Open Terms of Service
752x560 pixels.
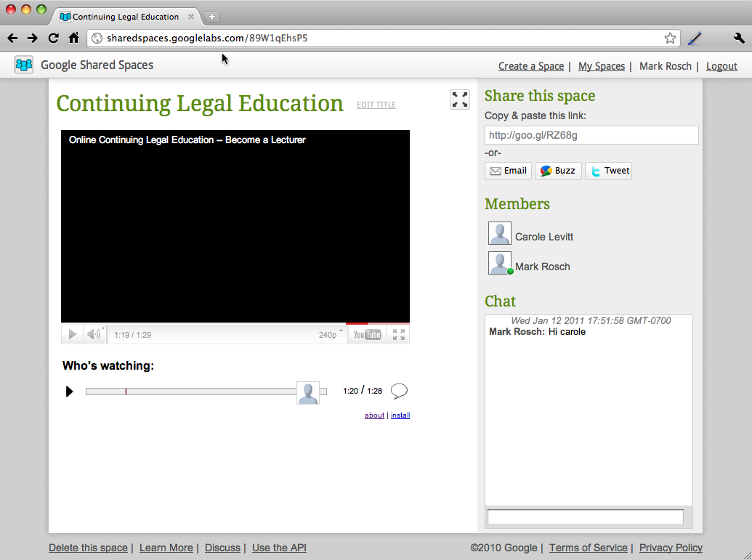588,548
